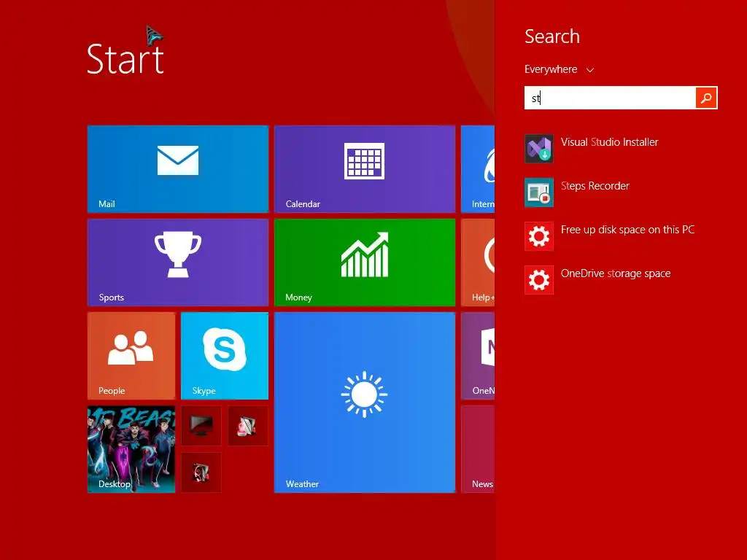Select 'Steps Recorder' result text

(x=595, y=186)
